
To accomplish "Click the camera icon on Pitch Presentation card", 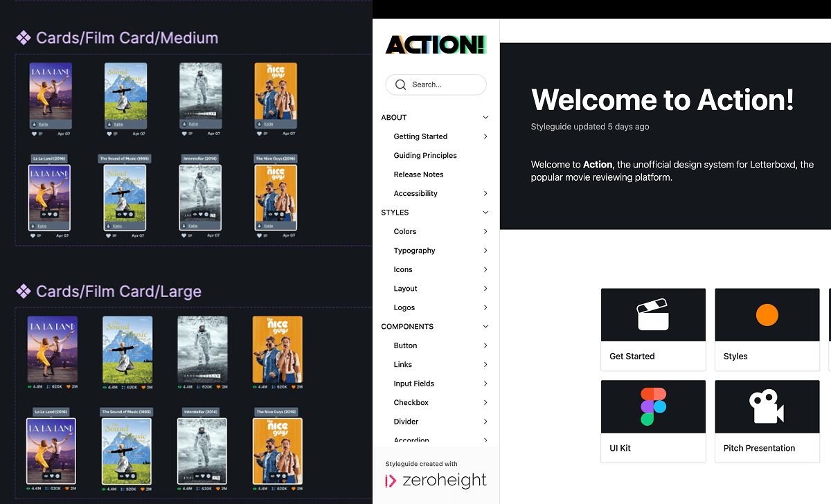I will (767, 406).
